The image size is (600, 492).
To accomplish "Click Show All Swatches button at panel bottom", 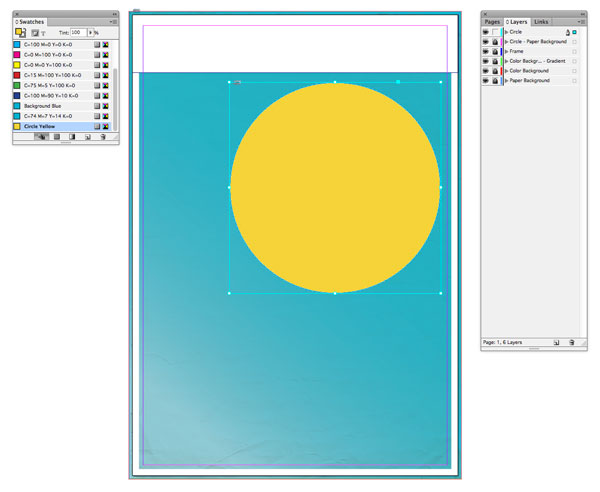I will (x=41, y=137).
